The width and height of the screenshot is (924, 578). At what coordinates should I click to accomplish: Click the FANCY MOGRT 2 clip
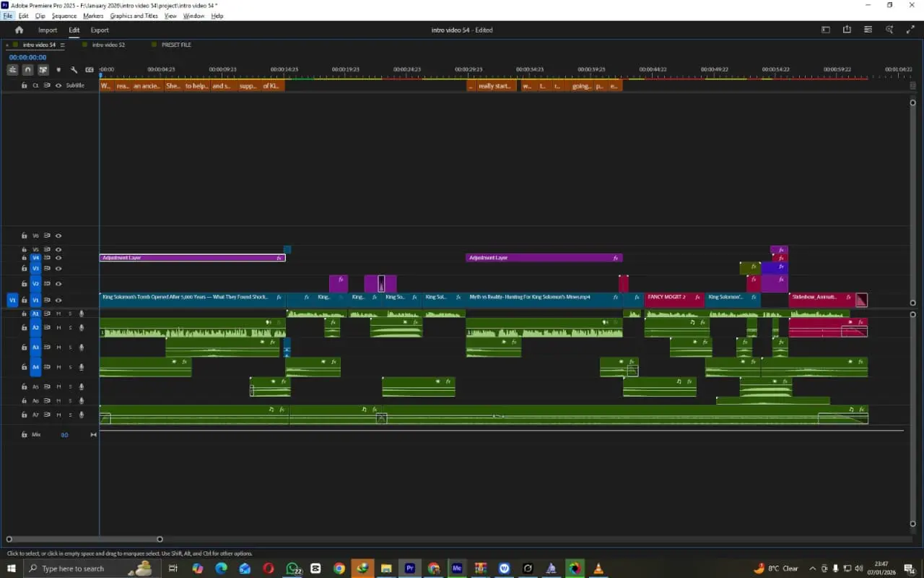tap(666, 297)
